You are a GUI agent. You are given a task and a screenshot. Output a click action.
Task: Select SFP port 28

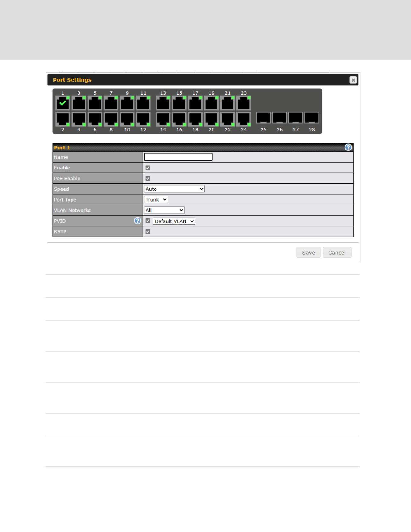click(312, 118)
